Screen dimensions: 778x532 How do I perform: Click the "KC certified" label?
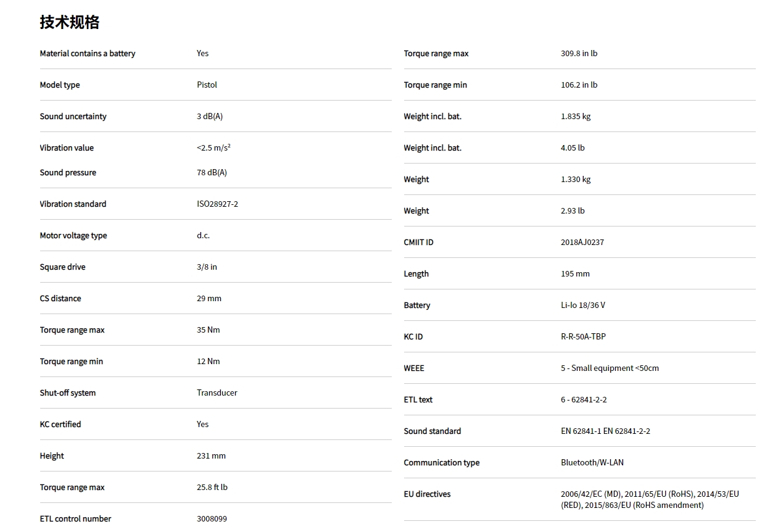tap(60, 425)
